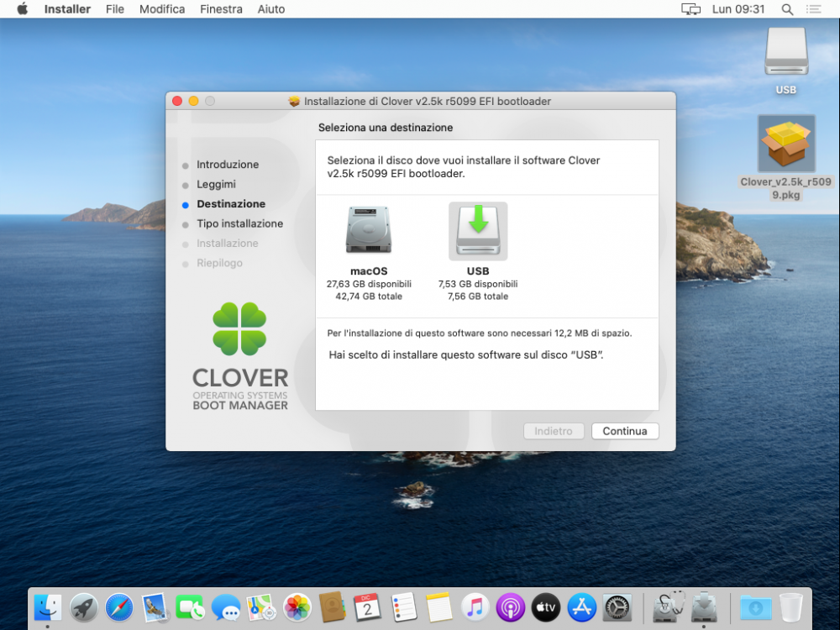Click the Riepilogo step in sidebar
840x630 pixels.
219,263
